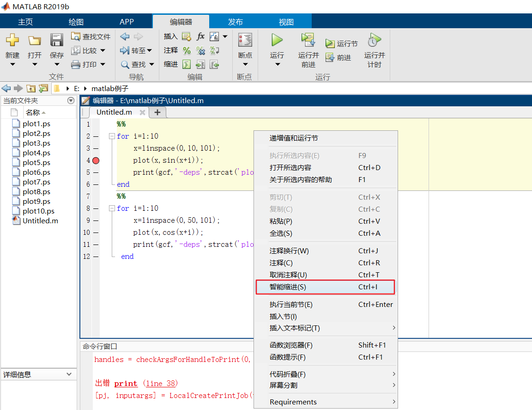Click the 转至 (Go To) icon

tap(125, 50)
